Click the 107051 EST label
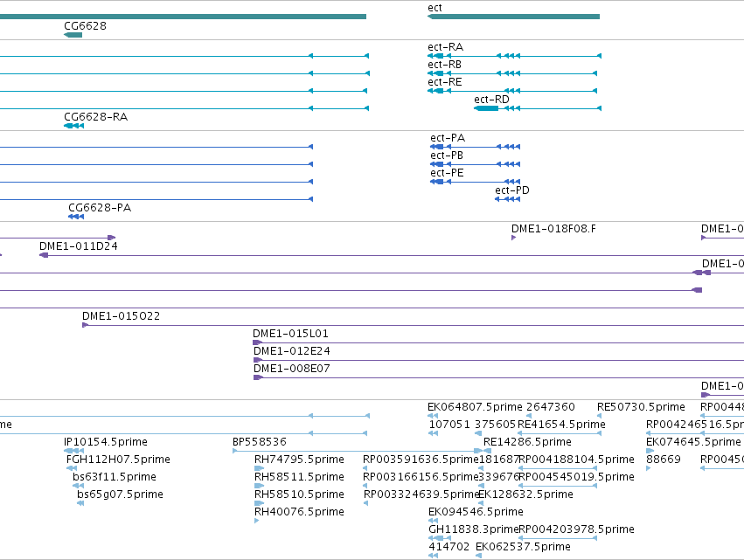This screenshot has height=560, width=744. tap(449, 425)
